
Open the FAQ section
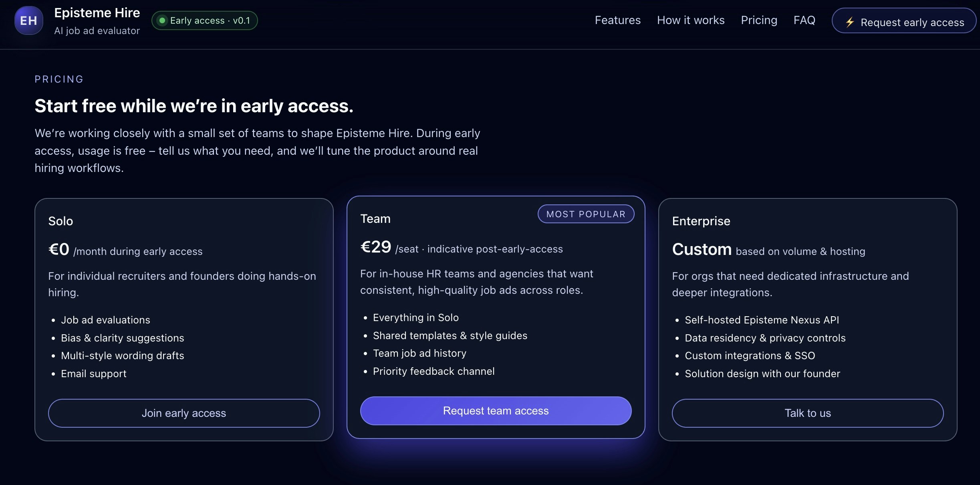(804, 20)
